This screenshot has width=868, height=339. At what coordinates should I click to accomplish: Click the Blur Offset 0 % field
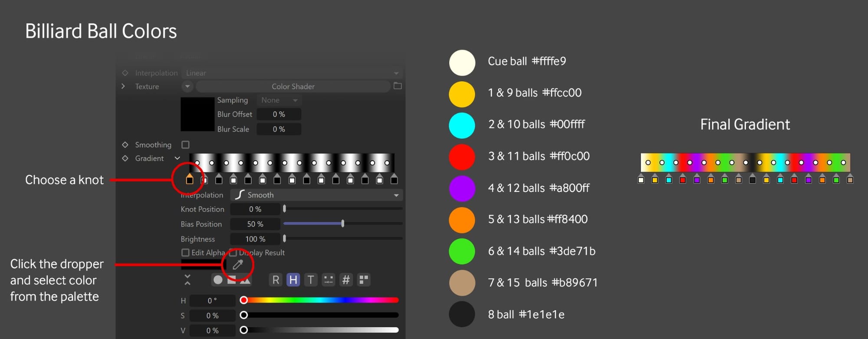click(x=279, y=114)
